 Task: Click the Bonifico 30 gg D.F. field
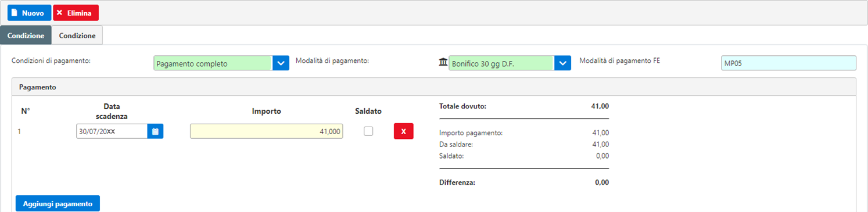pos(501,63)
